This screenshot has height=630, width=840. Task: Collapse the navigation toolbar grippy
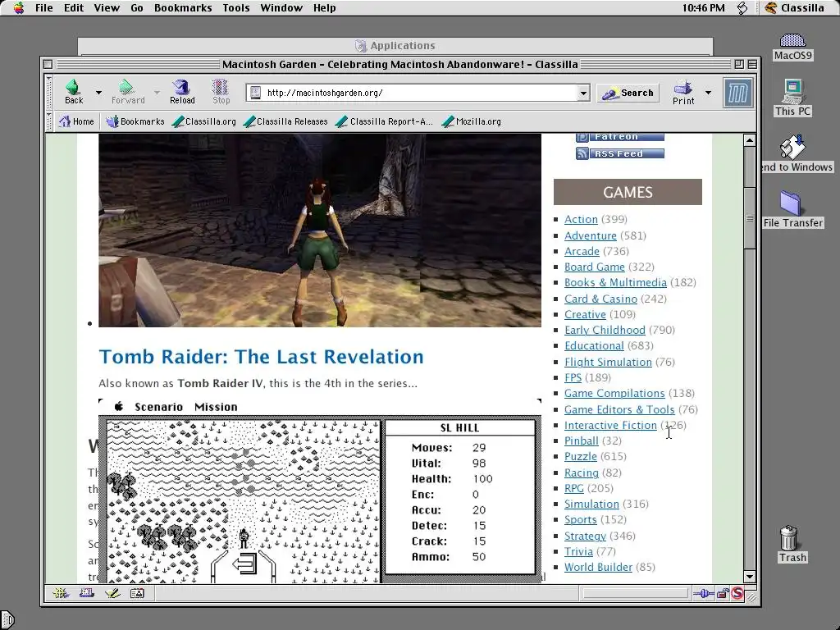click(50, 93)
